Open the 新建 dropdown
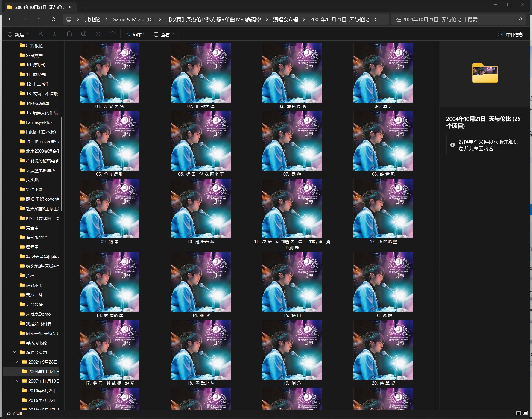532x419 pixels. [x=18, y=34]
